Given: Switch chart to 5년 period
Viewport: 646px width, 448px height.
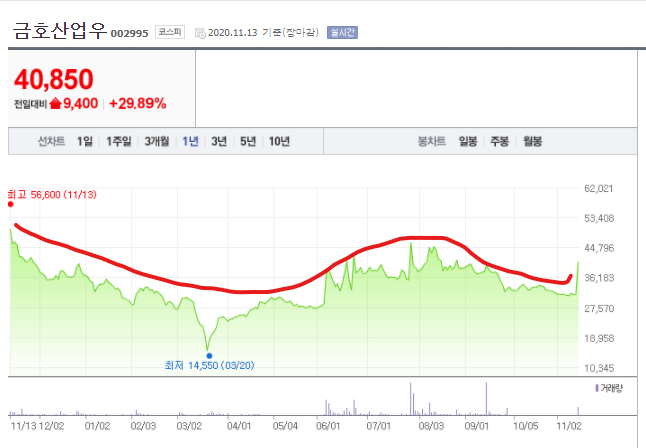Looking at the screenshot, I should click(248, 141).
